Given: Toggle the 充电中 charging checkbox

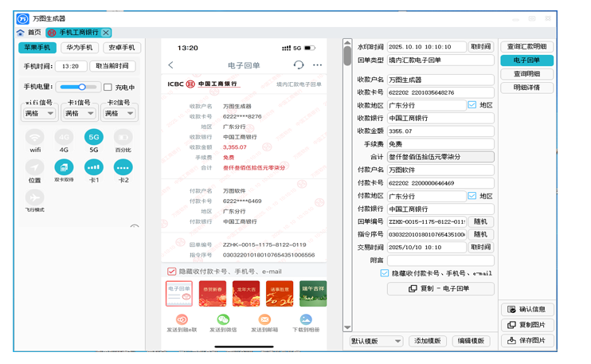Looking at the screenshot, I should pos(108,87).
